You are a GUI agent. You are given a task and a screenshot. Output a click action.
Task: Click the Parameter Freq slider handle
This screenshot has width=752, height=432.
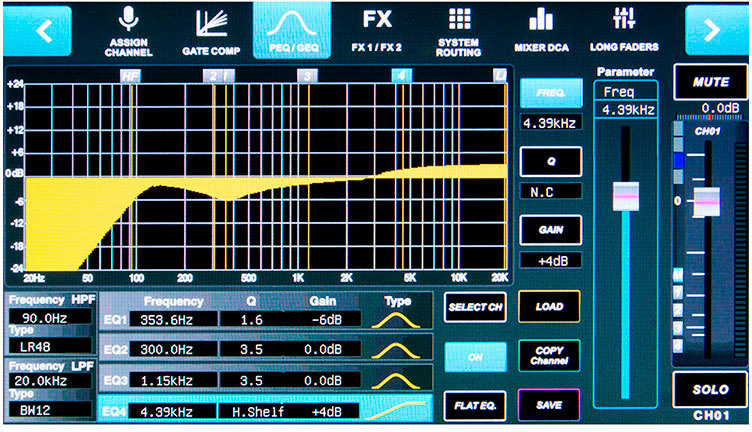625,196
